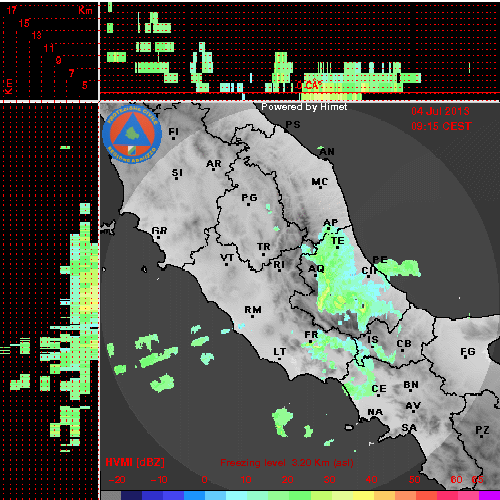Click the AV city label
This screenshot has width=500, height=500.
pos(413,406)
